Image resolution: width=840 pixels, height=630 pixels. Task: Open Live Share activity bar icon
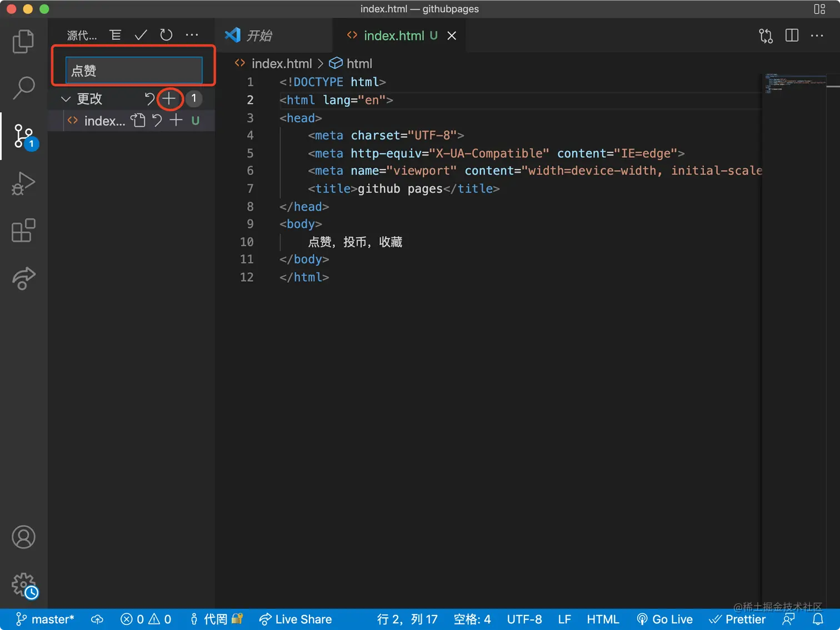[23, 278]
